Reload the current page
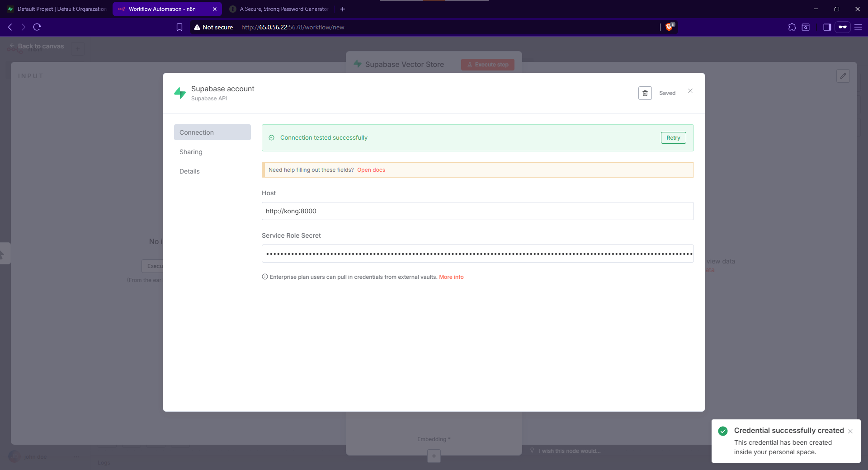 (37, 27)
